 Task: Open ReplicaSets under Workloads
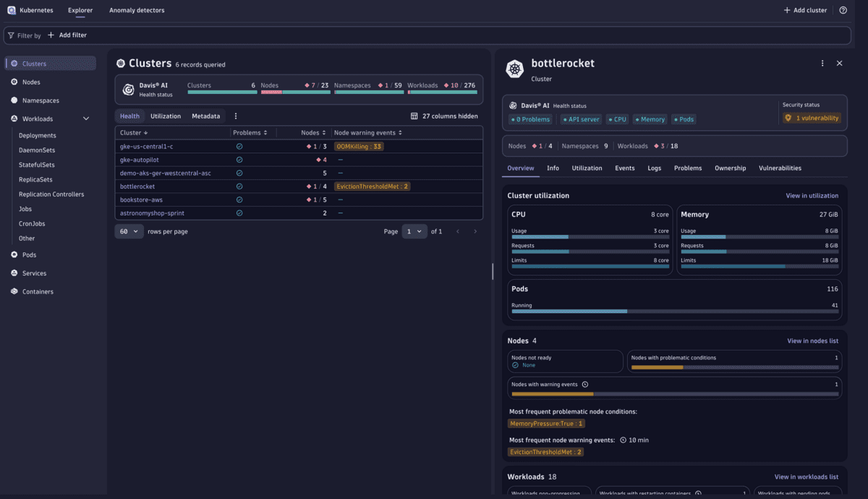pos(35,179)
